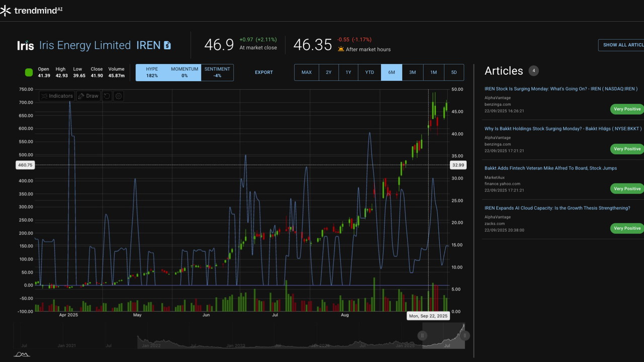Select the MAX time range
Image resolution: width=644 pixels, height=362 pixels.
[306, 72]
